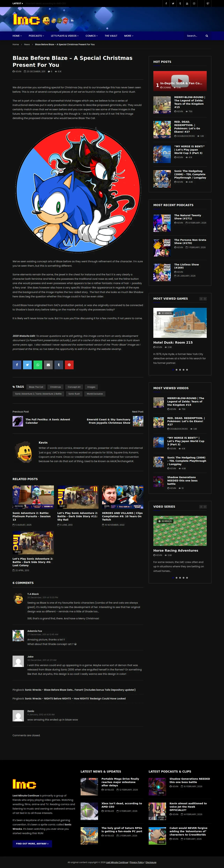Show previous item in Video Series
The width and height of the screenshot is (224, 868).
tap(201, 506)
